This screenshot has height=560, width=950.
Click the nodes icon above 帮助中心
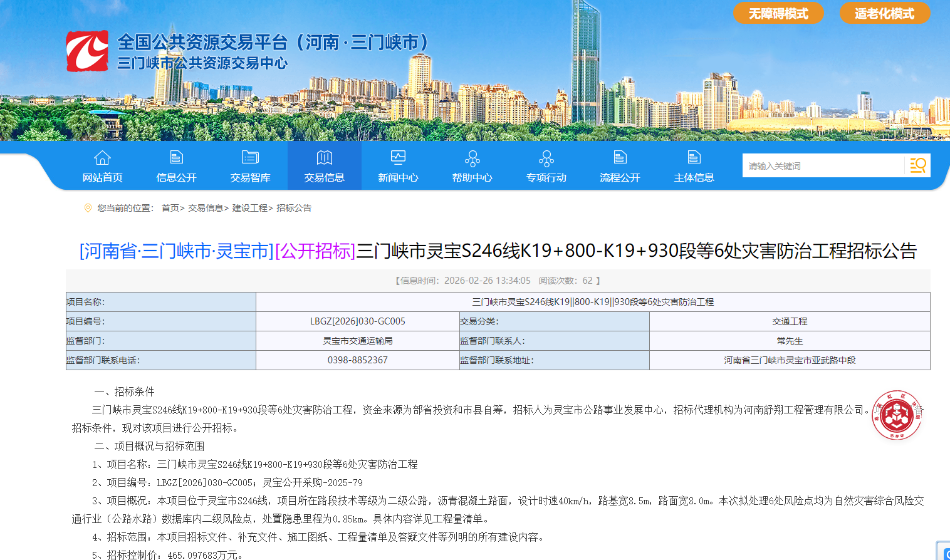472,158
